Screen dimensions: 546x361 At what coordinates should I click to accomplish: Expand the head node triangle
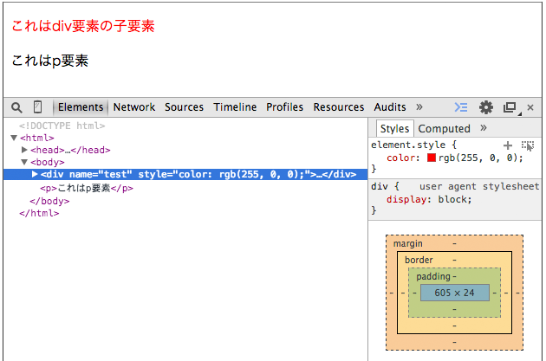tap(24, 150)
